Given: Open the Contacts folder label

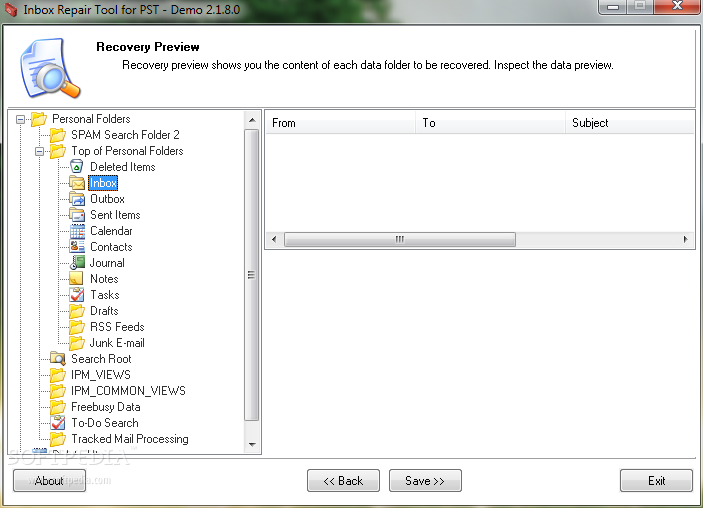Looking at the screenshot, I should (111, 247).
